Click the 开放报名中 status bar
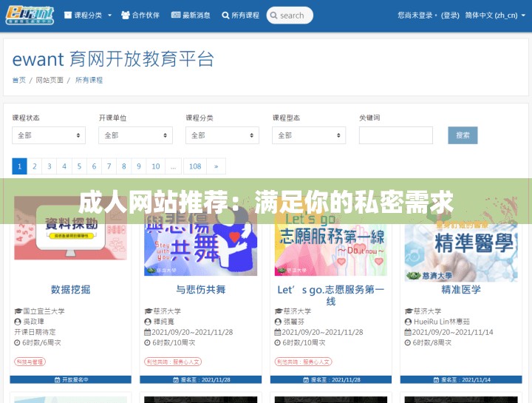 71,379
